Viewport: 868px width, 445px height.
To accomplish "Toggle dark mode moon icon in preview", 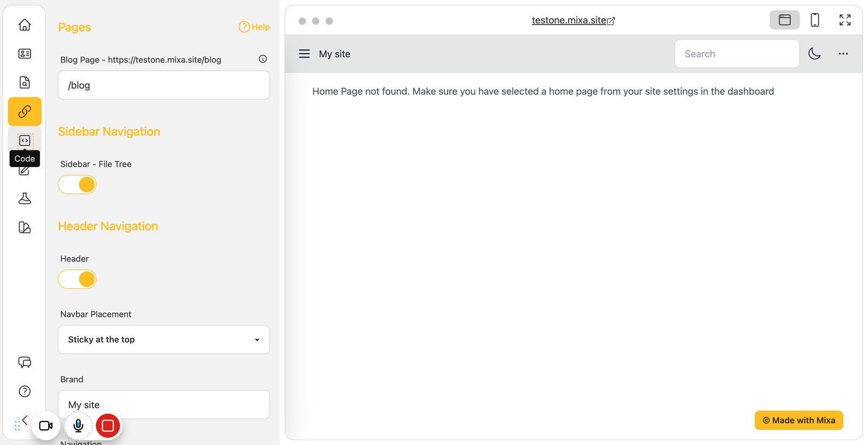I will (814, 54).
